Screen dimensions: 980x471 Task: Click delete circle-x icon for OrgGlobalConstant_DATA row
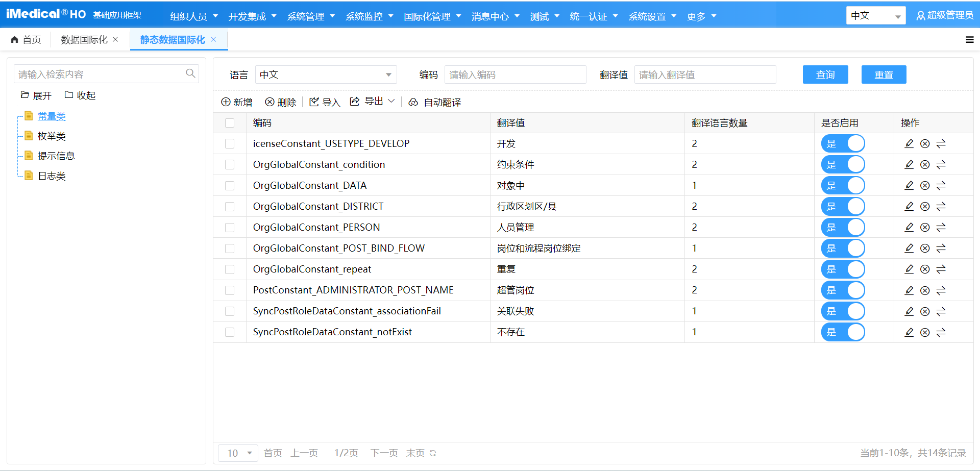(x=925, y=186)
